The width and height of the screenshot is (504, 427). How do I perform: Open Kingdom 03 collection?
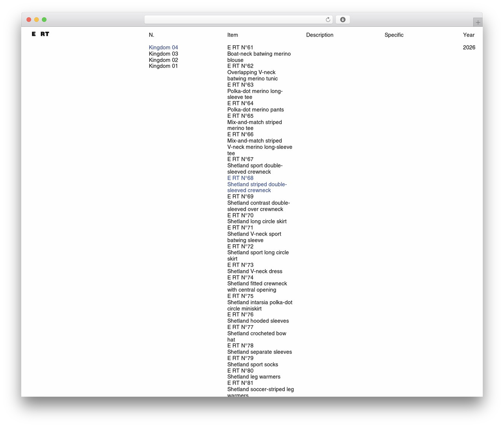pos(163,54)
